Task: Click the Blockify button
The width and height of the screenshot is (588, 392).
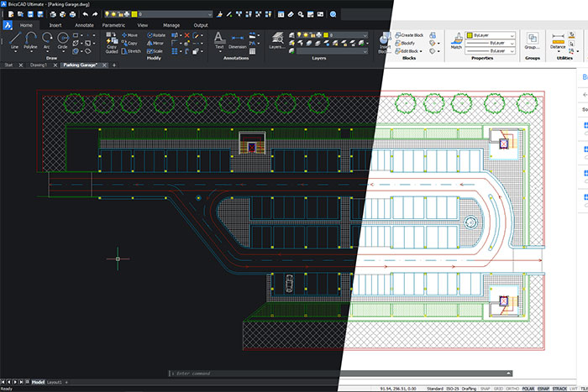Action: tap(405, 43)
